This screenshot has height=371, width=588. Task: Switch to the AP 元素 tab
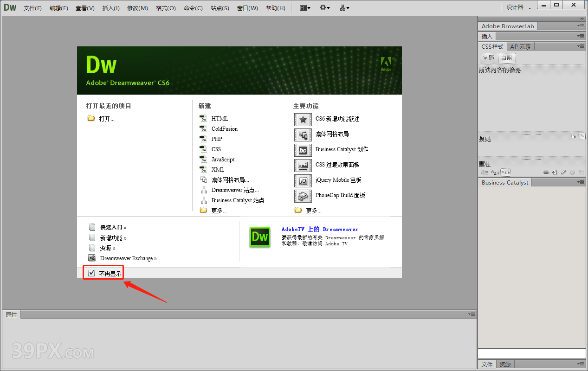point(520,46)
